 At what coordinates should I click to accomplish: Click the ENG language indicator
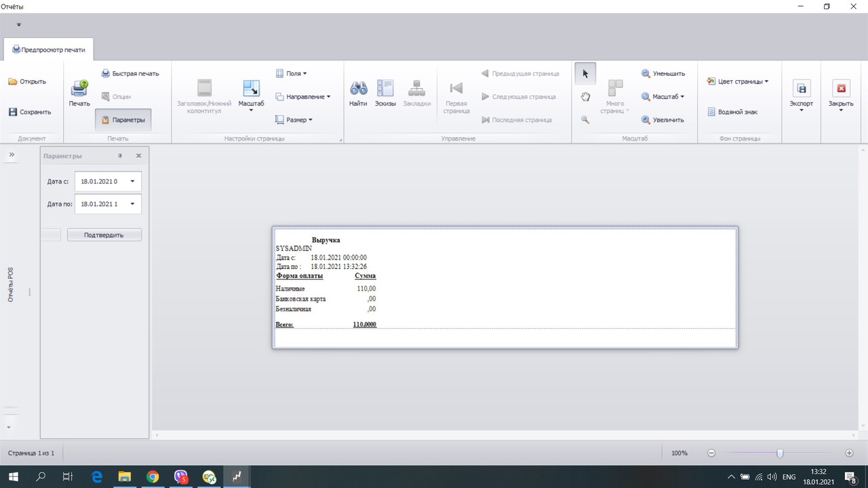[x=789, y=477]
